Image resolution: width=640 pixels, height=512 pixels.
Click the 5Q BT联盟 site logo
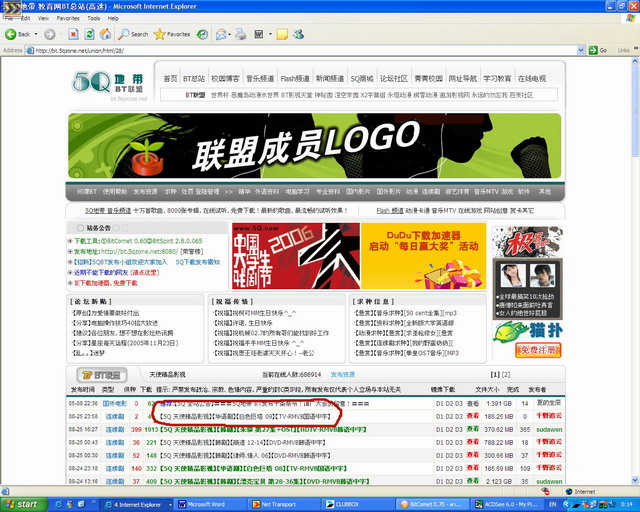109,85
